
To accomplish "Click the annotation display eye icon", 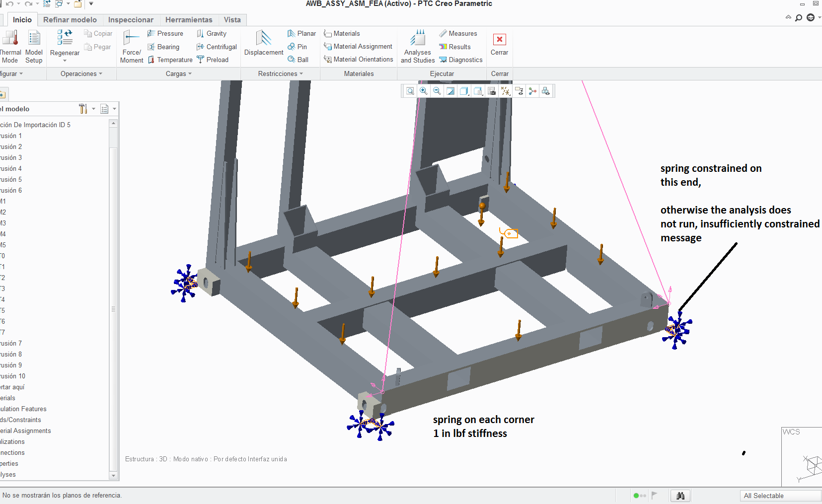I will pos(519,91).
